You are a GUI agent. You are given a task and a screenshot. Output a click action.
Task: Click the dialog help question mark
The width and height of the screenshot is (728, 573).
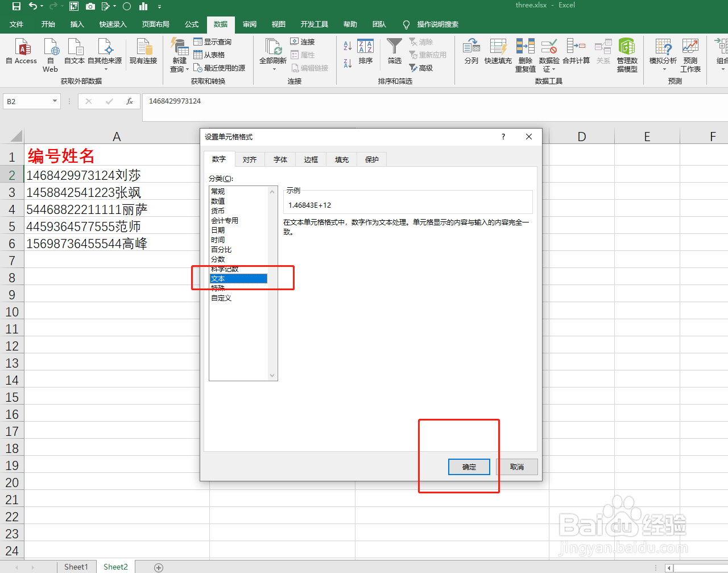point(503,137)
